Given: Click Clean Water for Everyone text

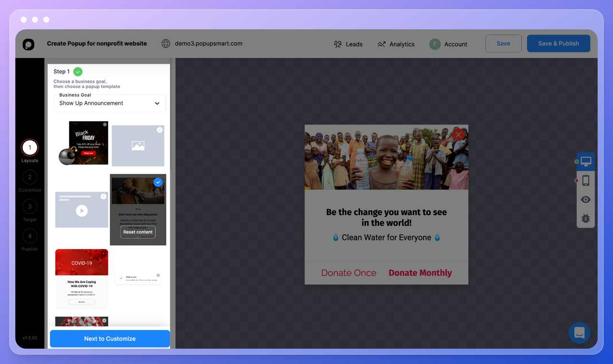Looking at the screenshot, I should [x=386, y=238].
